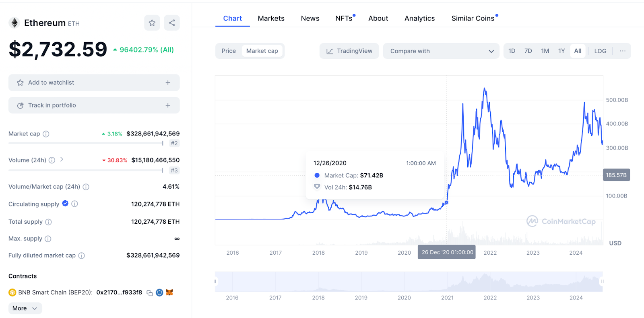Select the 7D time range
The image size is (644, 318).
[x=528, y=51]
